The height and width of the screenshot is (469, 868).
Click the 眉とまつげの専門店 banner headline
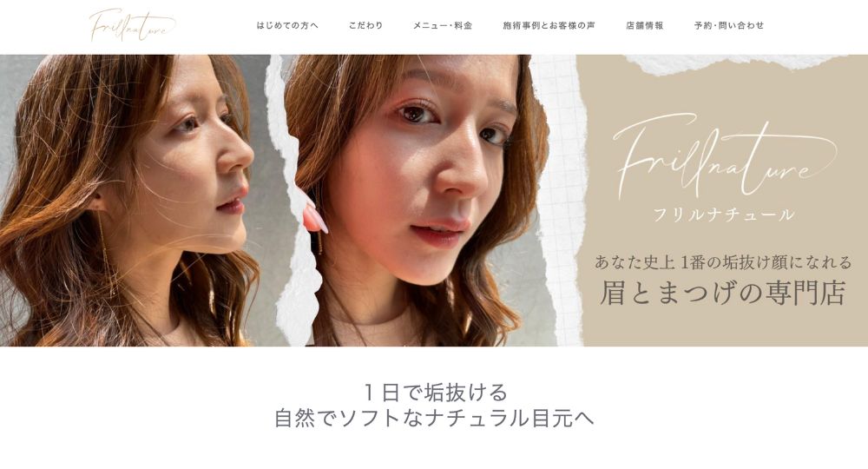tap(723, 293)
